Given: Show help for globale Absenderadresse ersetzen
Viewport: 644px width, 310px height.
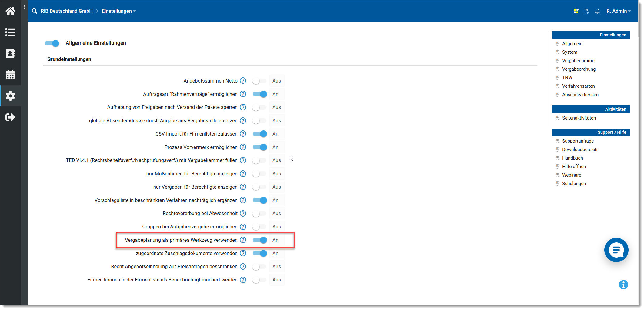Looking at the screenshot, I should (x=243, y=120).
